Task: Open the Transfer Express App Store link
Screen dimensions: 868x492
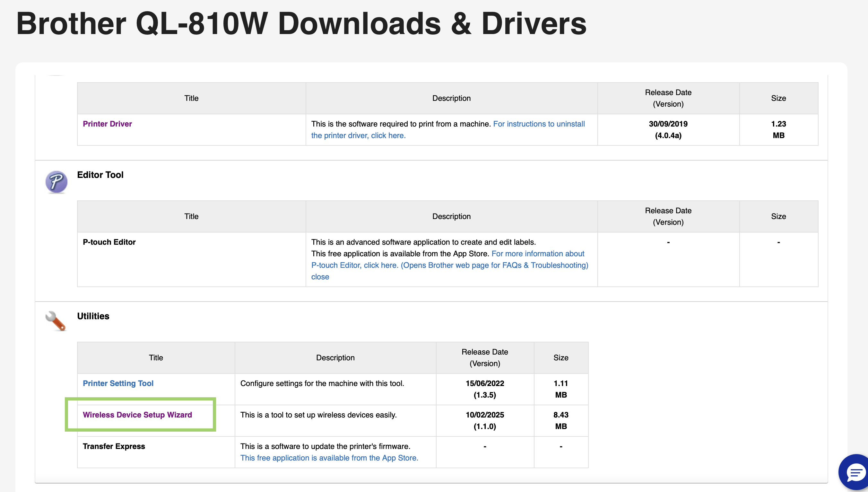Action: 329,458
